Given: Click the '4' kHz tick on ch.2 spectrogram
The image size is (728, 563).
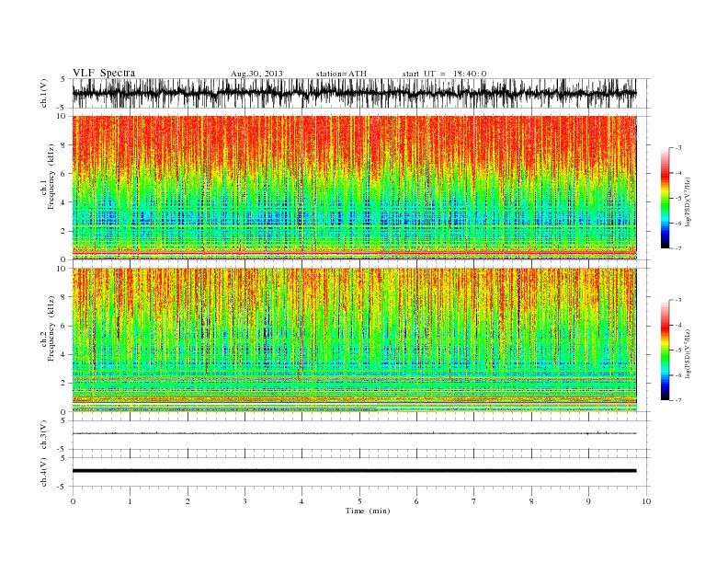Looking at the screenshot, I should (x=63, y=355).
